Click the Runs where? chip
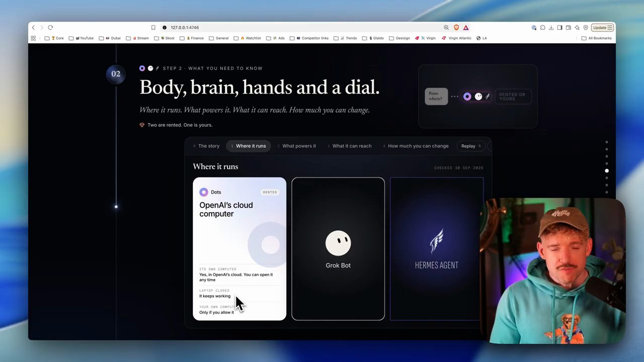The image size is (644, 362). tap(436, 96)
